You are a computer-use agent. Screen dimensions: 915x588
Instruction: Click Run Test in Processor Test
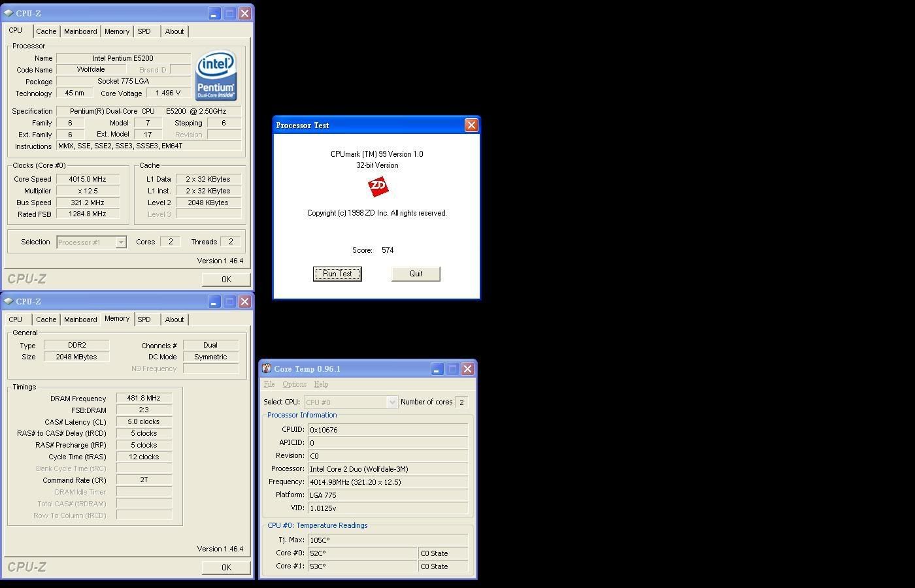[337, 274]
